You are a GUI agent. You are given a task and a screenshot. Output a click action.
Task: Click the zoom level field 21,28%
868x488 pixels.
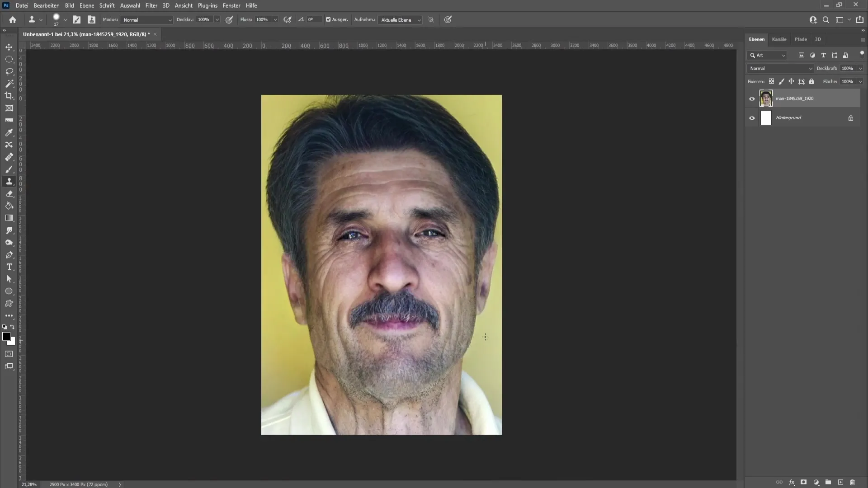tap(29, 484)
